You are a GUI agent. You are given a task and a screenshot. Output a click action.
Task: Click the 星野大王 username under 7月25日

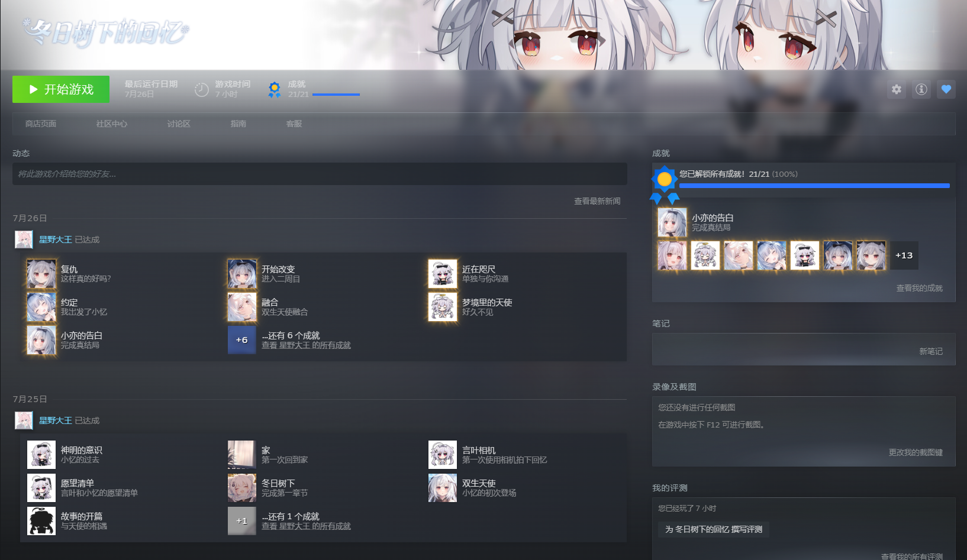56,420
